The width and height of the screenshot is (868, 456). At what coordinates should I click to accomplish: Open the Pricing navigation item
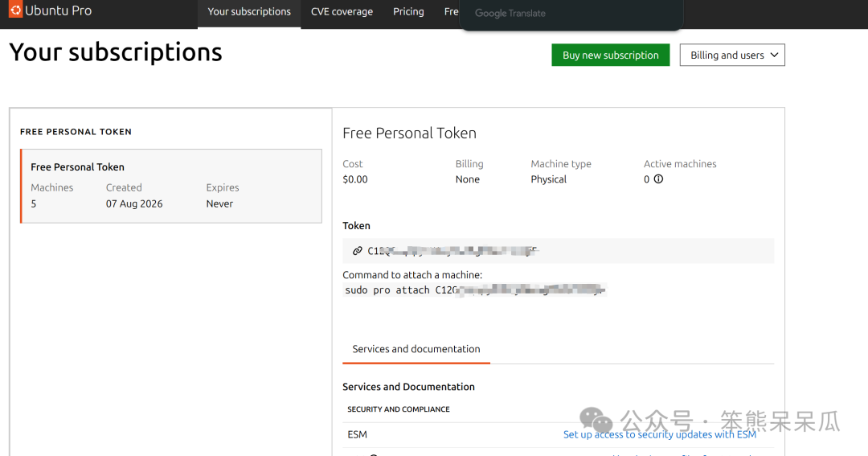[408, 12]
